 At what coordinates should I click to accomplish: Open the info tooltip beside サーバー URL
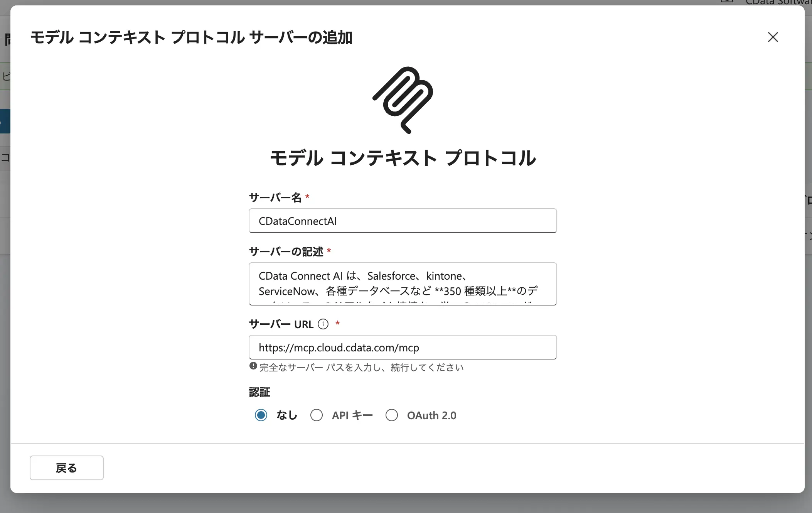tap(323, 324)
